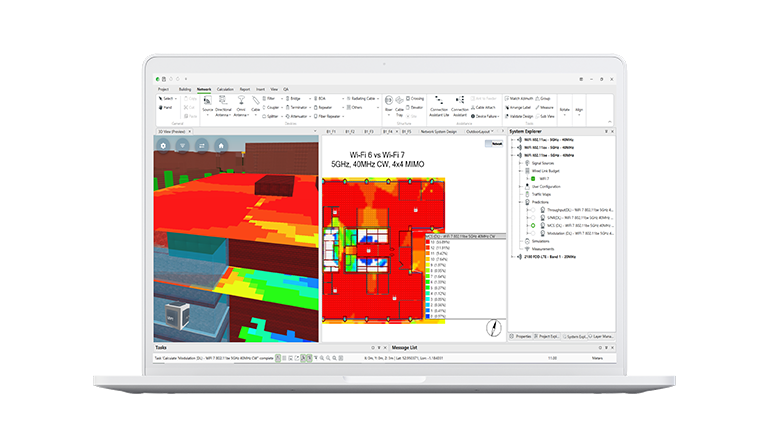The width and height of the screenshot is (768, 446).
Task: Click the home button in 3D view
Action: (x=221, y=145)
